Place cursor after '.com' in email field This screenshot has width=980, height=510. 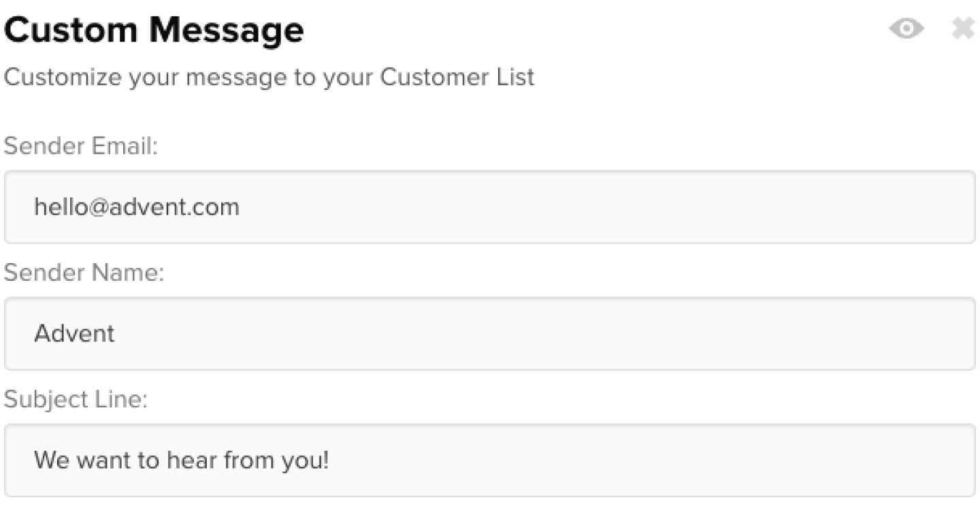click(x=242, y=207)
